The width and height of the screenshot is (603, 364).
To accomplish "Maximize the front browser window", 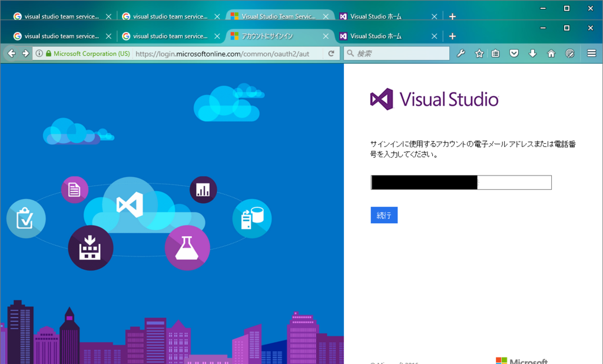I will [566, 28].
